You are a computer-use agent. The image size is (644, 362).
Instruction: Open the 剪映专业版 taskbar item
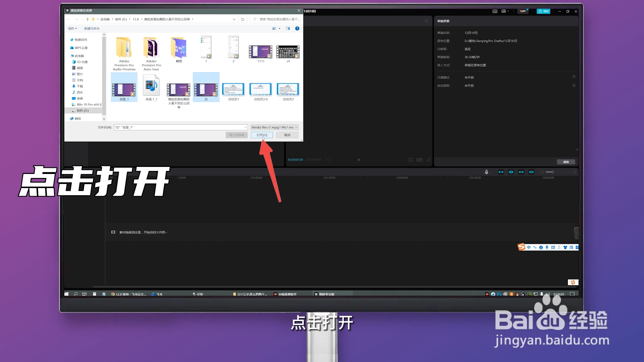[x=324, y=294]
